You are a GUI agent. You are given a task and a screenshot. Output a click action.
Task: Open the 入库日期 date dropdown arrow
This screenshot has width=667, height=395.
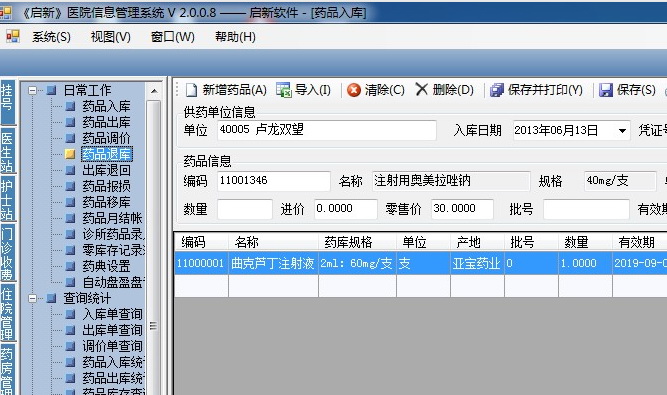(x=622, y=131)
